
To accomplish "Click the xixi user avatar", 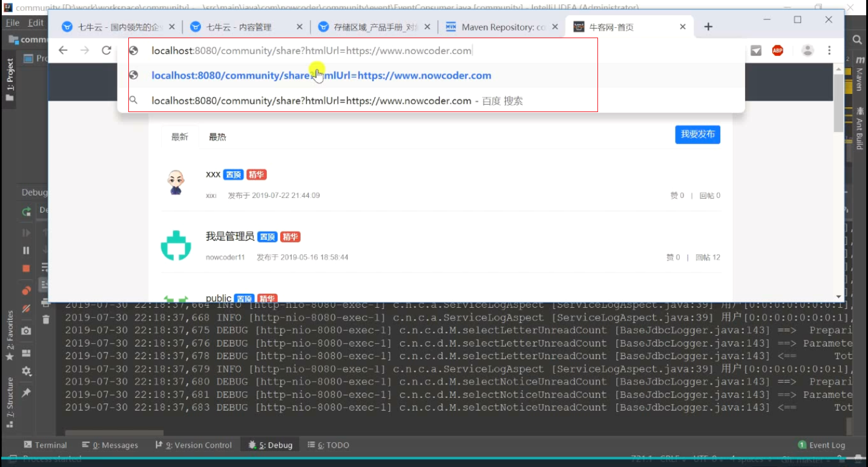I will point(176,182).
